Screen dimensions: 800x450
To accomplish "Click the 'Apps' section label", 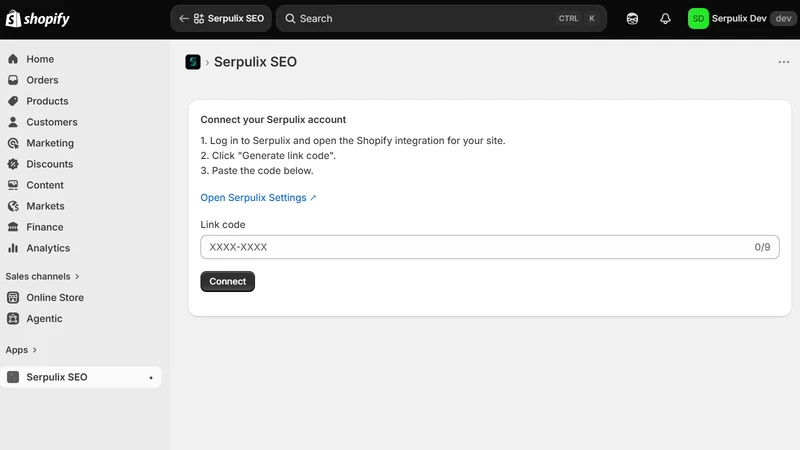I will pos(17,350).
